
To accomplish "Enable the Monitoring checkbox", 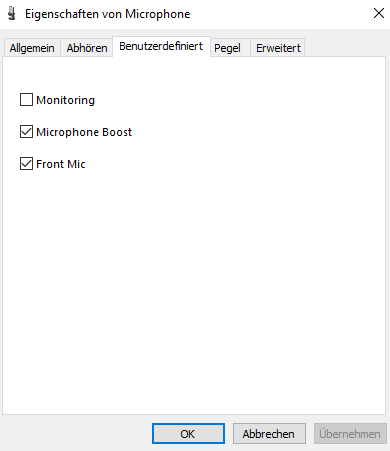I will (26, 100).
